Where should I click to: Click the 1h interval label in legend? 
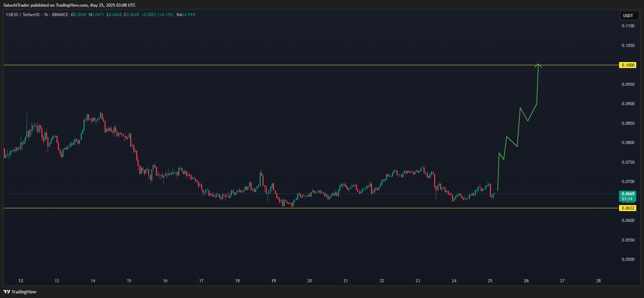click(x=46, y=15)
